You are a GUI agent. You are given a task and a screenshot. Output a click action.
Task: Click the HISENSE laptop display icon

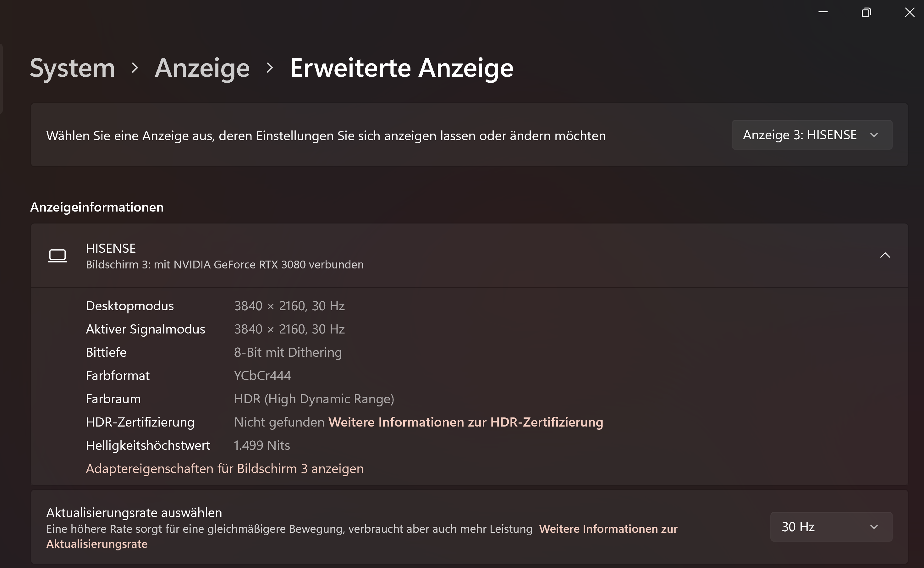(x=58, y=256)
